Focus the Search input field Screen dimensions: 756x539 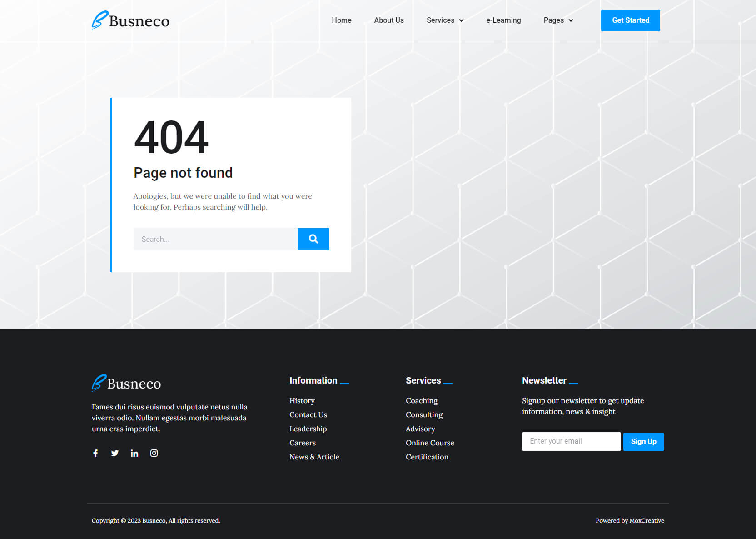tap(215, 239)
